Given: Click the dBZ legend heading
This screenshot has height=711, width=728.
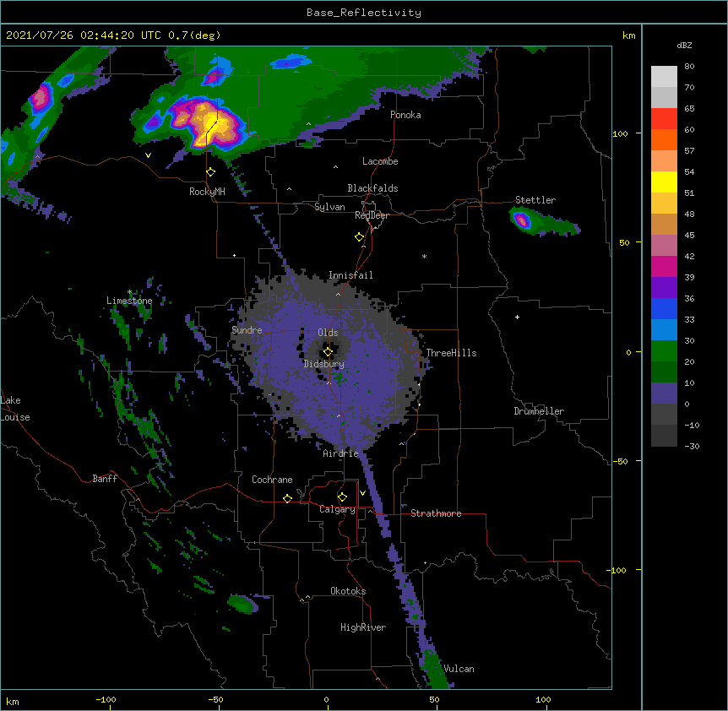Looking at the screenshot, I should pos(684,45).
